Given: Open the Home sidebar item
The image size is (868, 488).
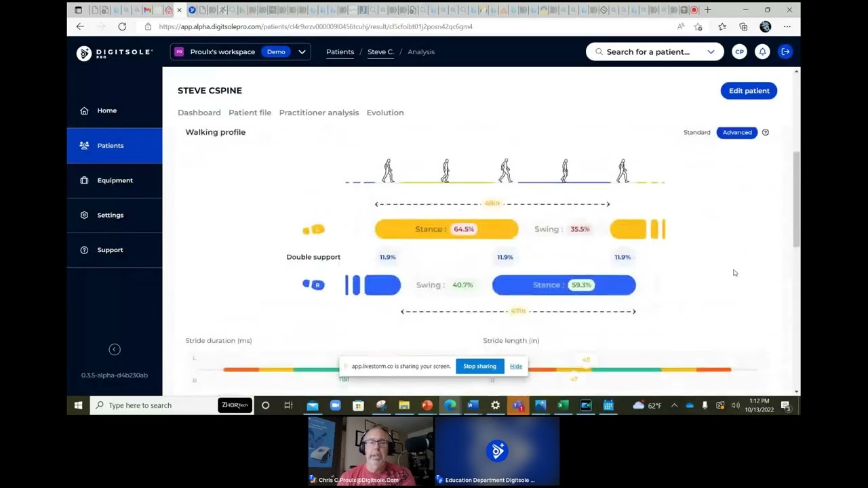Looking at the screenshot, I should click(106, 110).
